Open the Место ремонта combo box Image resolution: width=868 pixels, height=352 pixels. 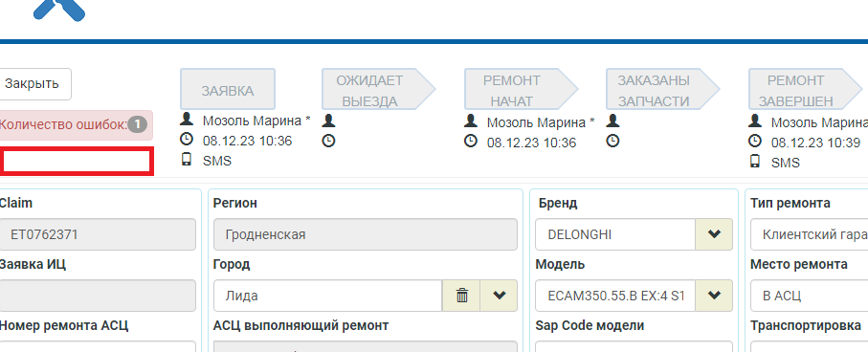[x=810, y=296]
